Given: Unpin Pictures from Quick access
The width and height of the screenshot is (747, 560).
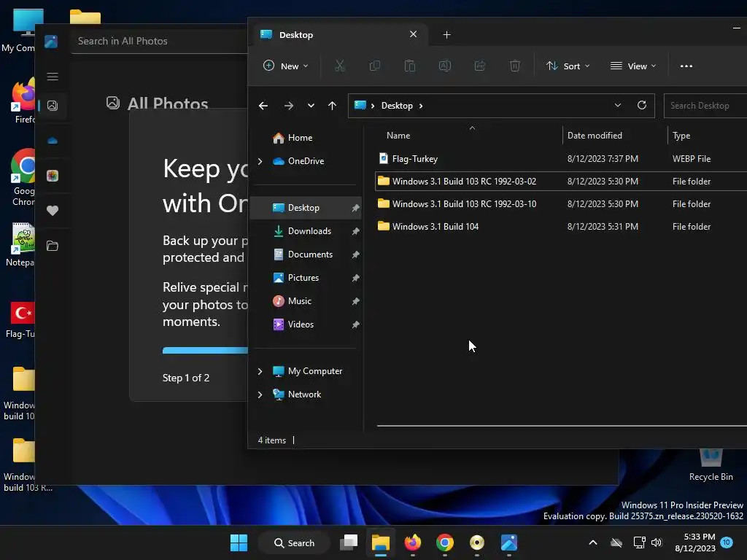Looking at the screenshot, I should [x=355, y=278].
